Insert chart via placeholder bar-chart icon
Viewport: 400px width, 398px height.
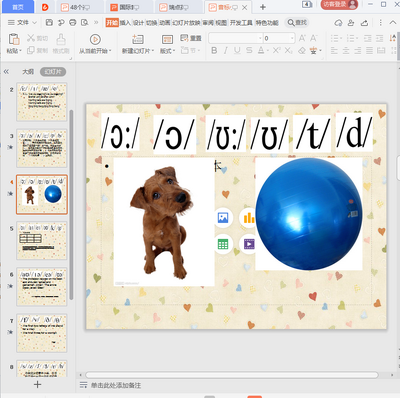248,218
